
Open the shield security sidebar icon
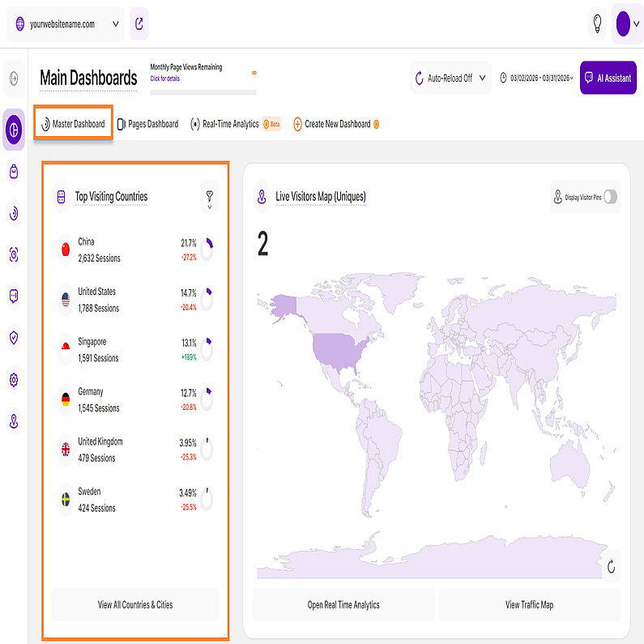point(14,338)
